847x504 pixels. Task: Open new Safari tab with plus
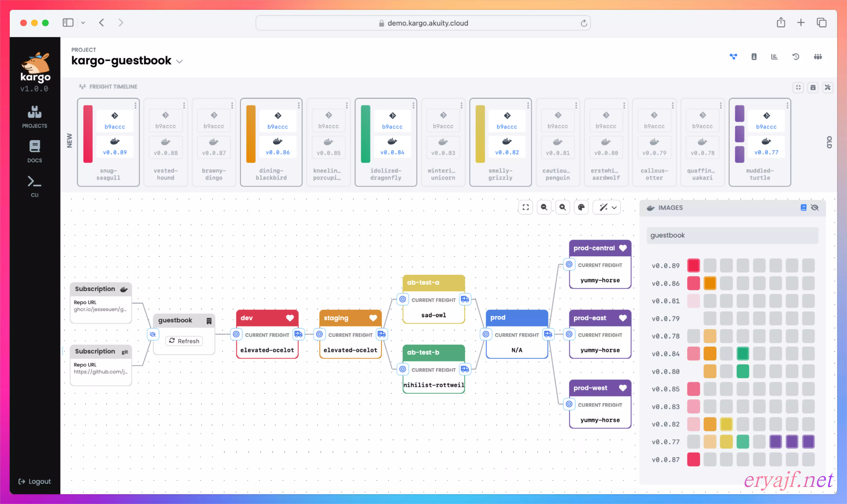point(801,23)
